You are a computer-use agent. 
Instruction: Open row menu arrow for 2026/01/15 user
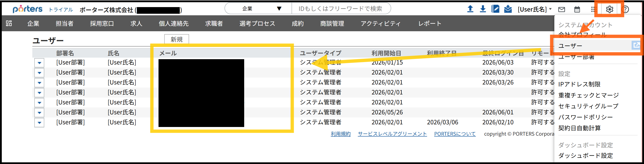(x=39, y=62)
